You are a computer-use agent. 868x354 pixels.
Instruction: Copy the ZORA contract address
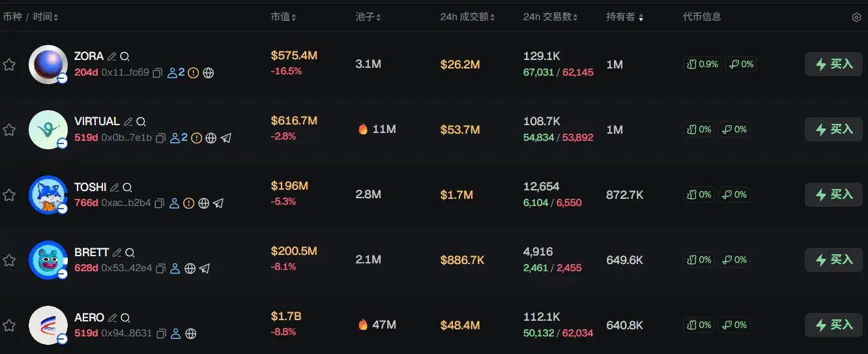coord(157,73)
